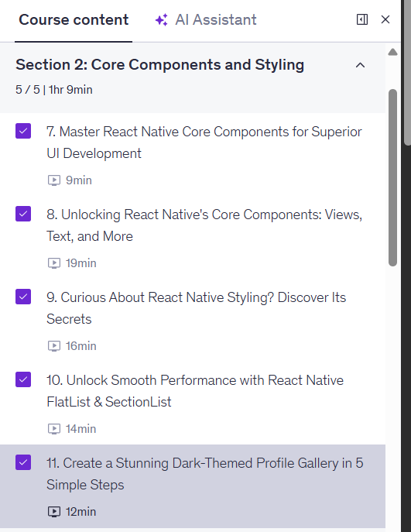Click the '5 / 5 | 1hr 9min' progress text

pyautogui.click(x=54, y=90)
